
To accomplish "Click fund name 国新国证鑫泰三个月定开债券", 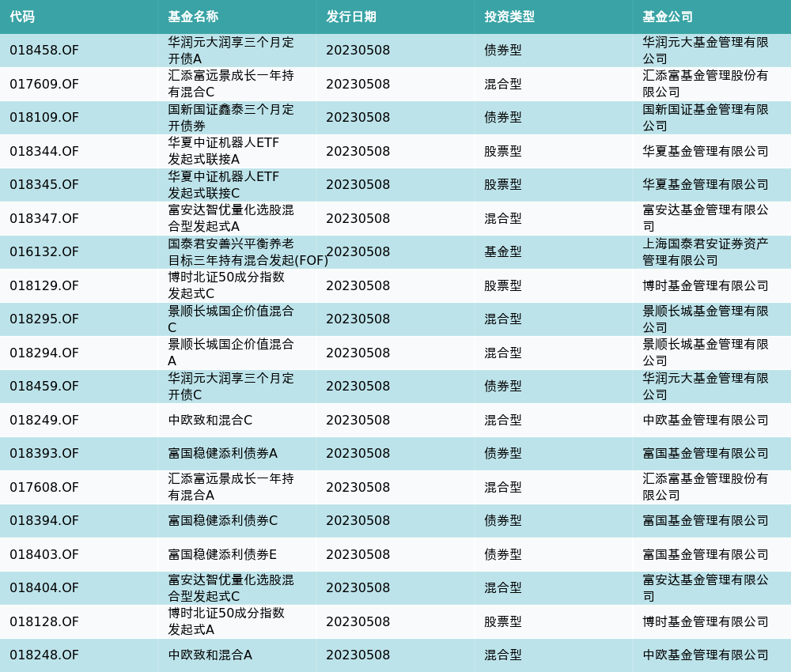I will click(x=231, y=118).
